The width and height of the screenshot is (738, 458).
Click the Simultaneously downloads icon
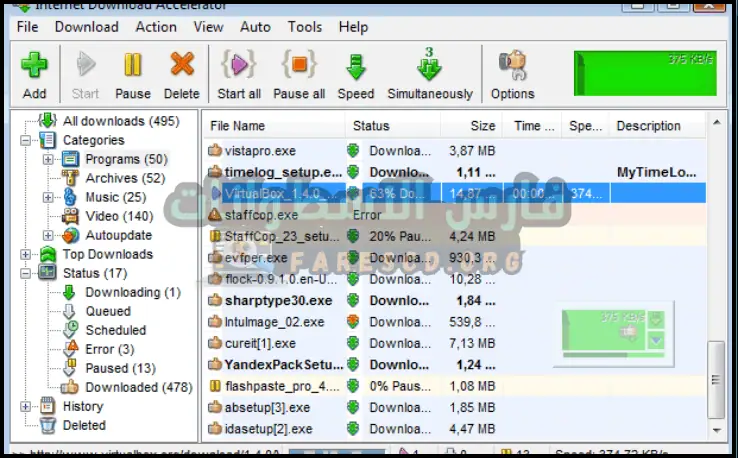[429, 68]
